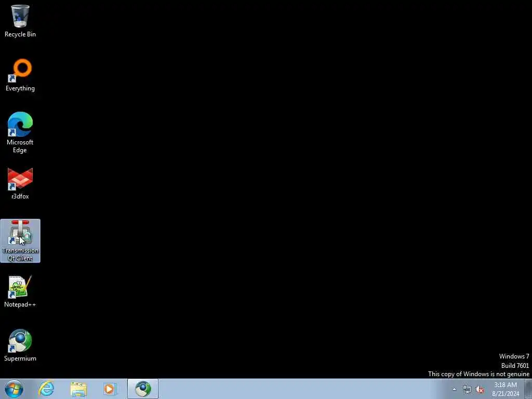Show hidden system tray icons
532x399 pixels.
tap(454, 390)
